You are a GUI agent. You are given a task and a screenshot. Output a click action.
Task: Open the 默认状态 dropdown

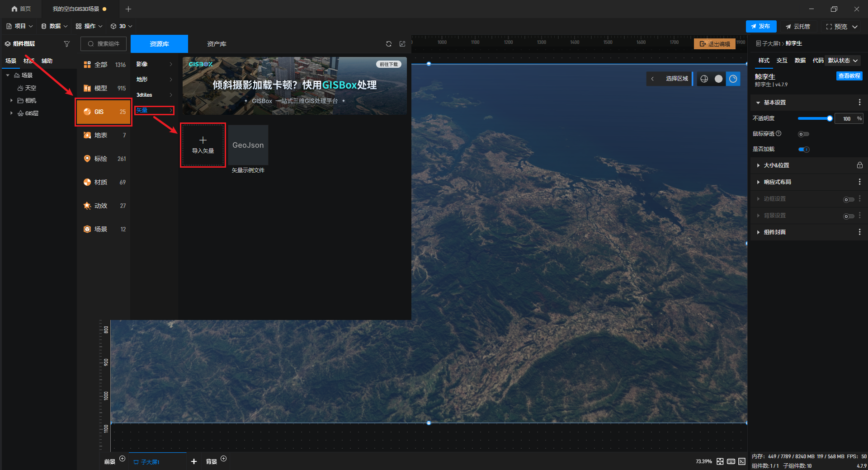[843, 61]
